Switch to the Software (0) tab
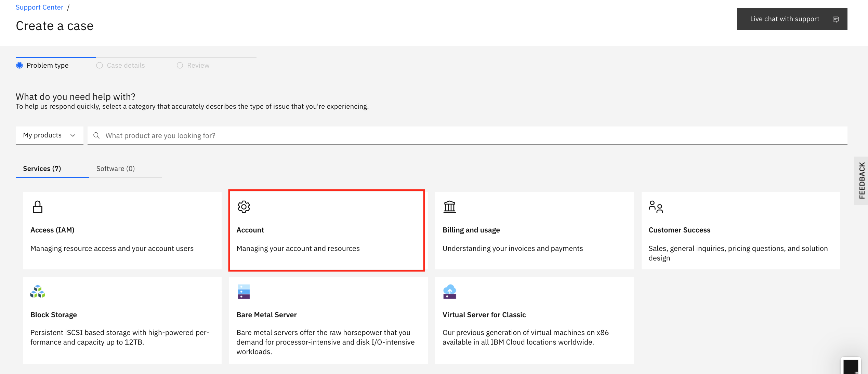The image size is (868, 374). 116,169
